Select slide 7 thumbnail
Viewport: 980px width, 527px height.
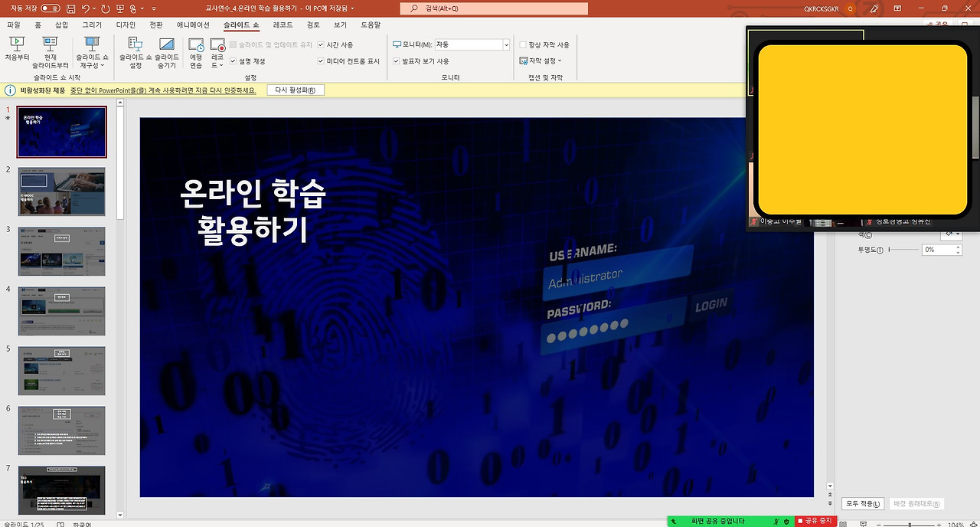[62, 490]
